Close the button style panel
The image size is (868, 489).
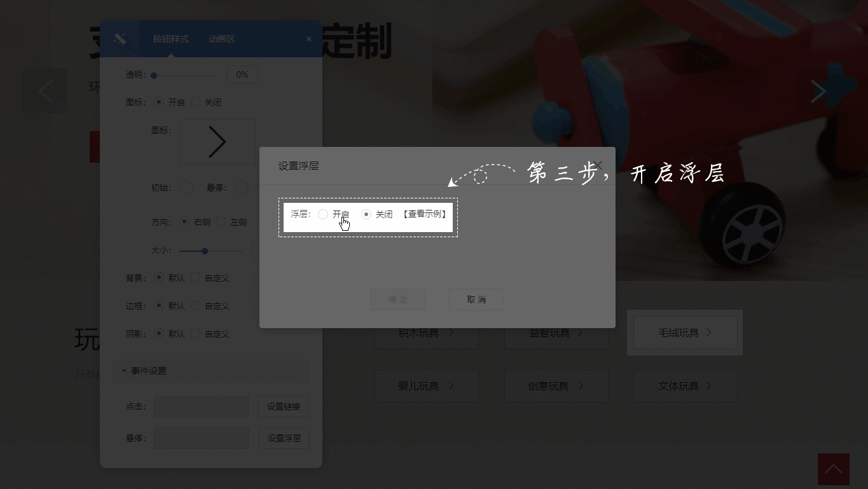(x=309, y=39)
